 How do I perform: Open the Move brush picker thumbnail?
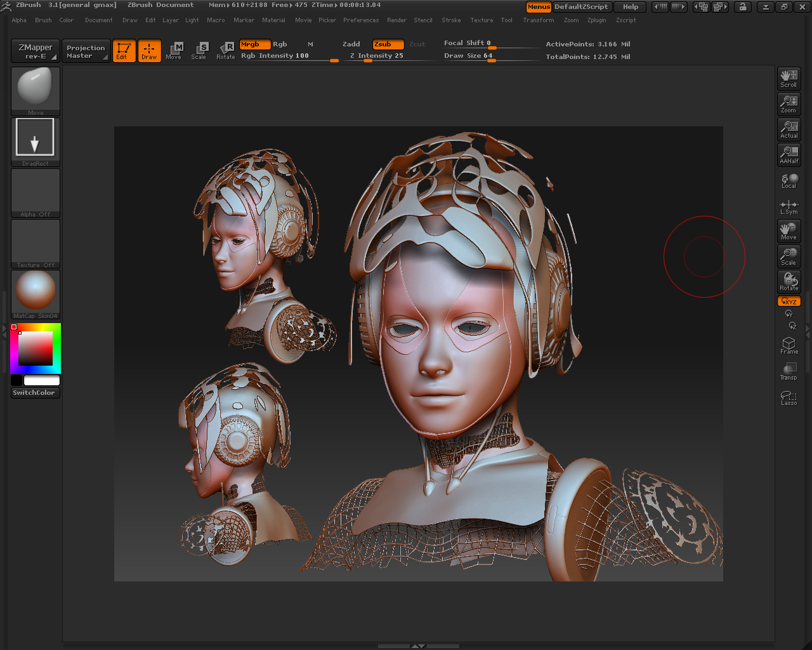(x=36, y=91)
